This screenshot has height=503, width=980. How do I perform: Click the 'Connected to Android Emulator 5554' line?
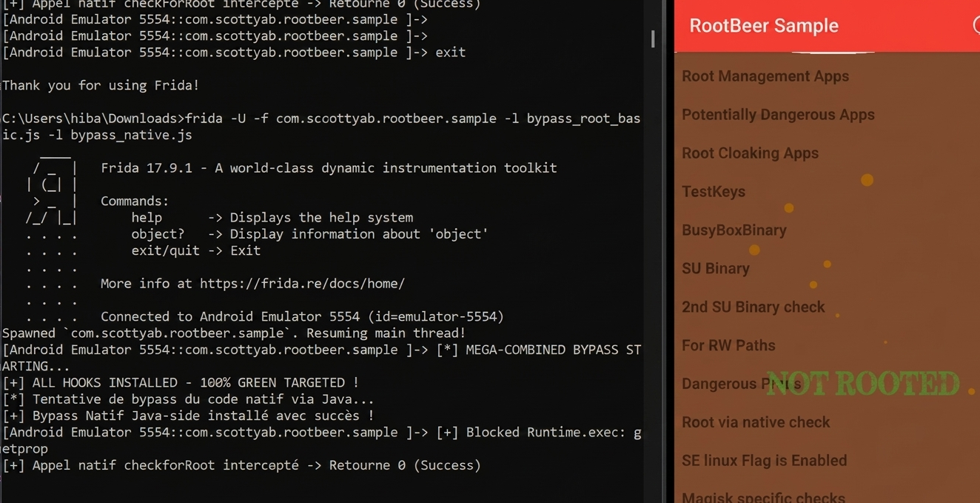302,317
